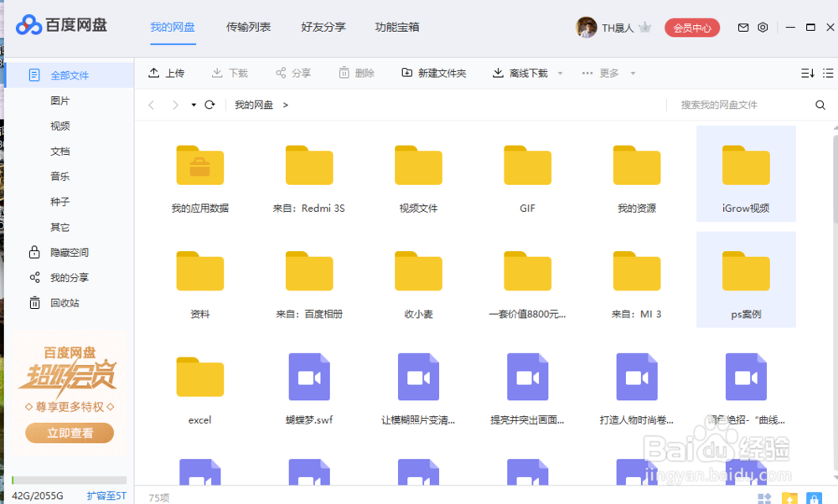Open 回收站 recycle bin
Screen dimensions: 838x504
click(x=54, y=303)
